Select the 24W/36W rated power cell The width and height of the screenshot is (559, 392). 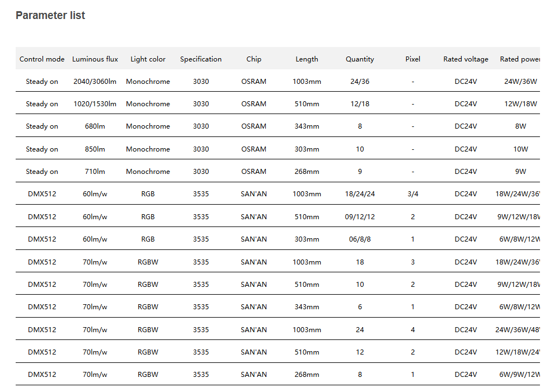(x=520, y=81)
